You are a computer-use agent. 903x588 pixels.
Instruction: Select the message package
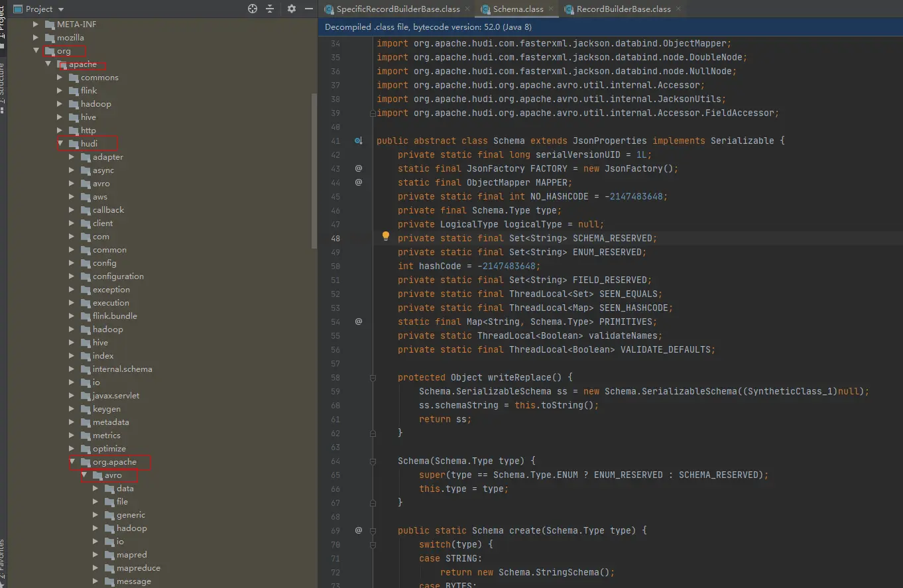133,581
